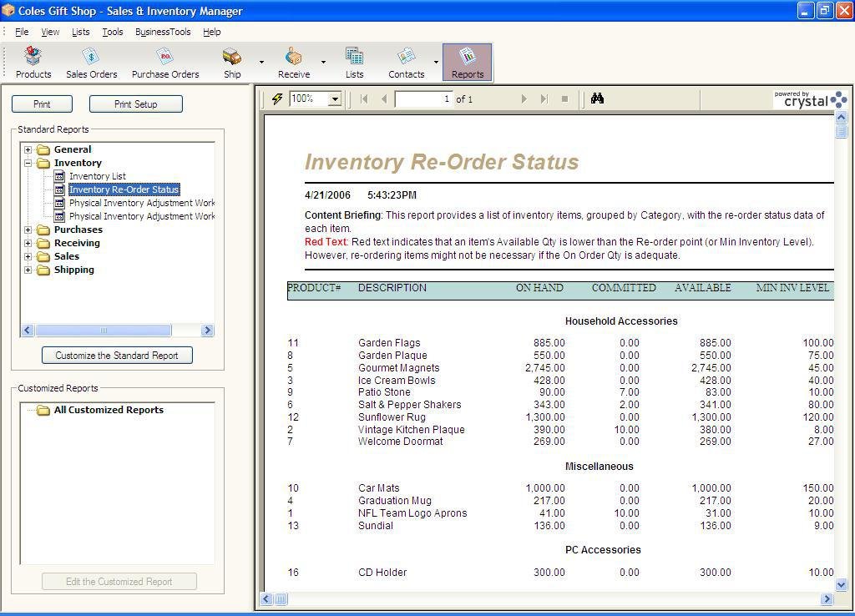Open the Tools menu
Screen dimensions: 855x616
[x=113, y=32]
